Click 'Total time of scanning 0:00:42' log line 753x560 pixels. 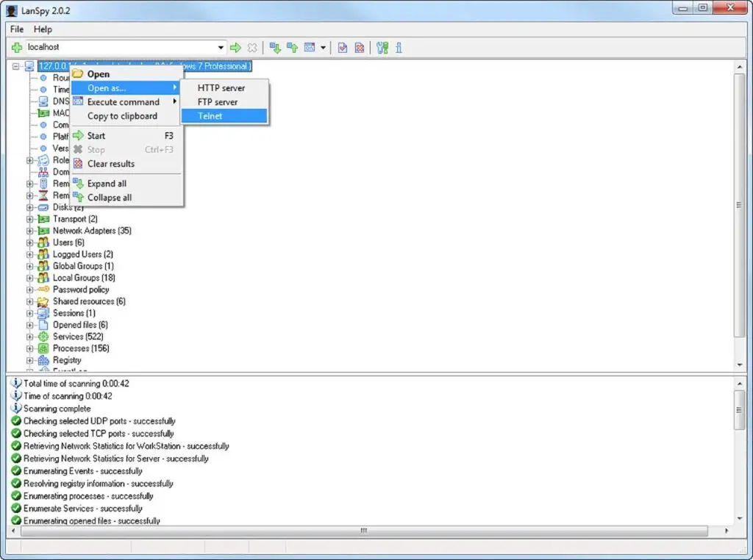point(76,384)
